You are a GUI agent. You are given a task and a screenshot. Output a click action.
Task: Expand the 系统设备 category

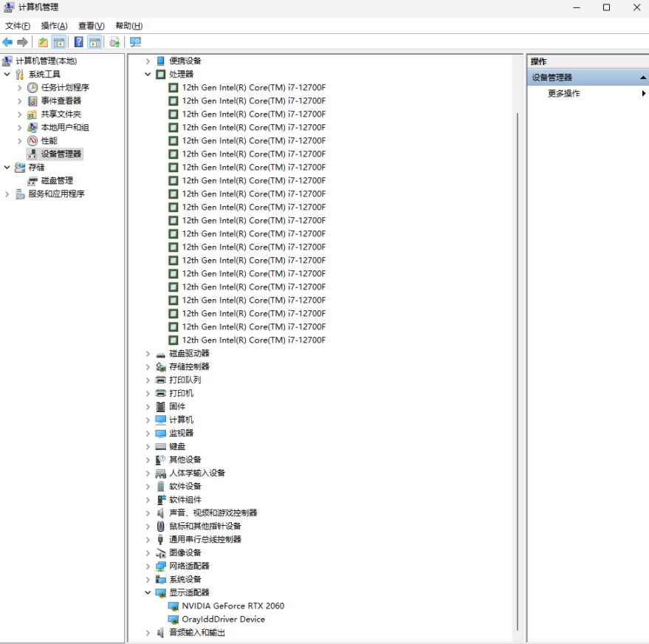tap(148, 579)
